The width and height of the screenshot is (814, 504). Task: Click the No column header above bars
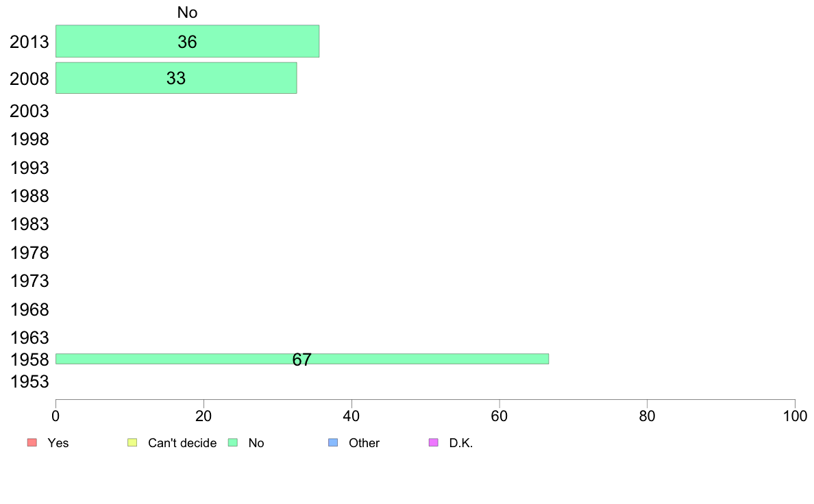tap(188, 12)
